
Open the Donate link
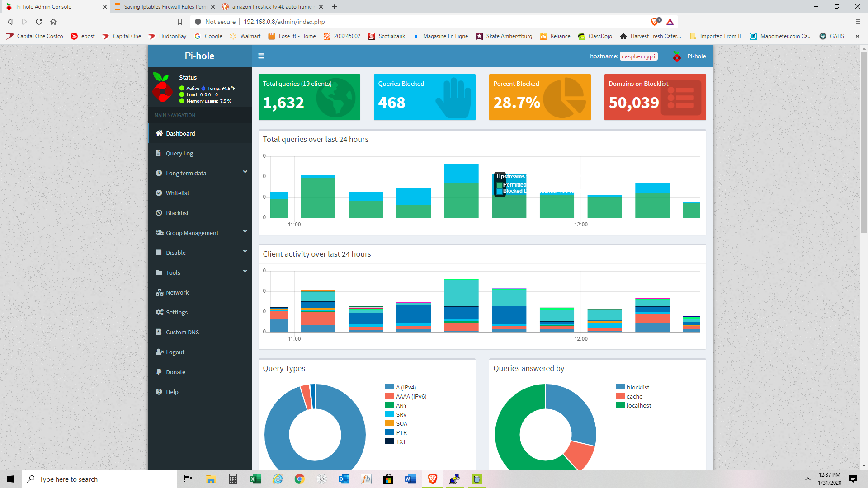[x=175, y=372]
